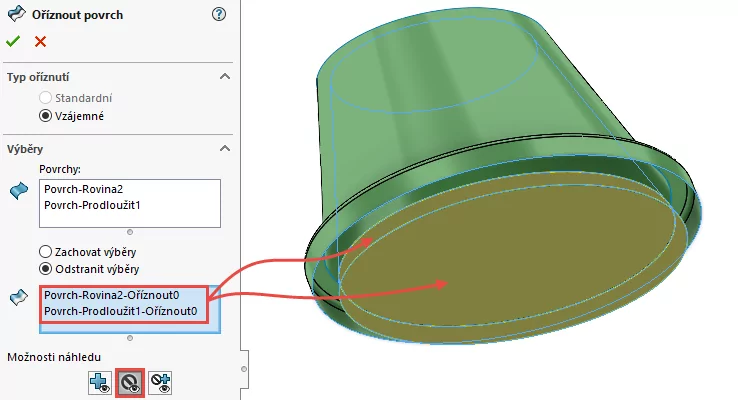The width and height of the screenshot is (738, 400).
Task: Select Povrch-Prodloužit1 in the Povrchy list
Action: [x=90, y=205]
